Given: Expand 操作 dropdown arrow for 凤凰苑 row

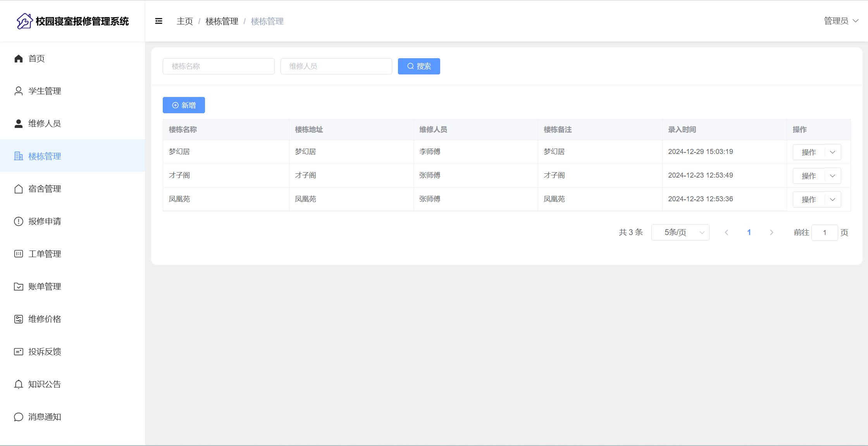Looking at the screenshot, I should point(832,199).
